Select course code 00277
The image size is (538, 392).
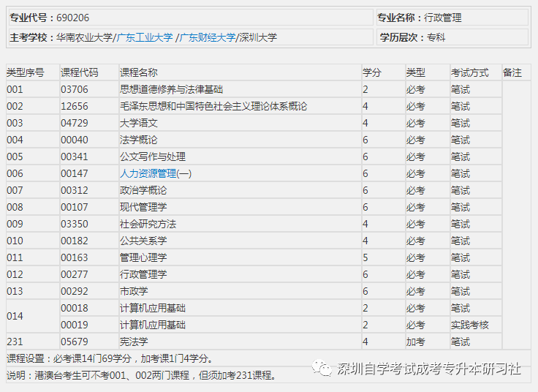click(75, 274)
